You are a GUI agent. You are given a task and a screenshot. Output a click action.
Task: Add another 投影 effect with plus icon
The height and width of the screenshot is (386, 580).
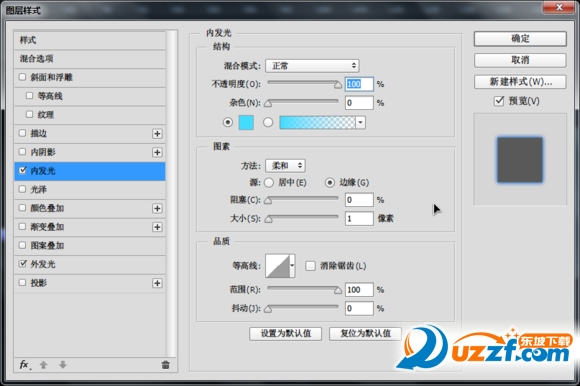(157, 283)
